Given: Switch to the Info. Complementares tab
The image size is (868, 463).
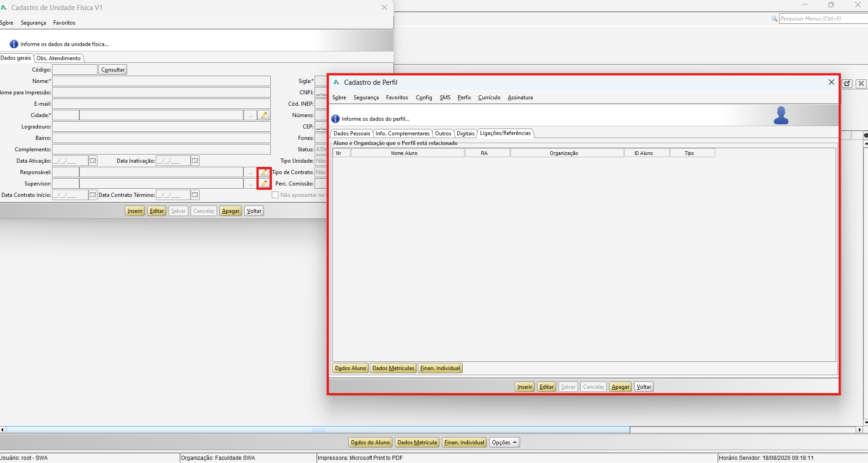Looking at the screenshot, I should [402, 134].
